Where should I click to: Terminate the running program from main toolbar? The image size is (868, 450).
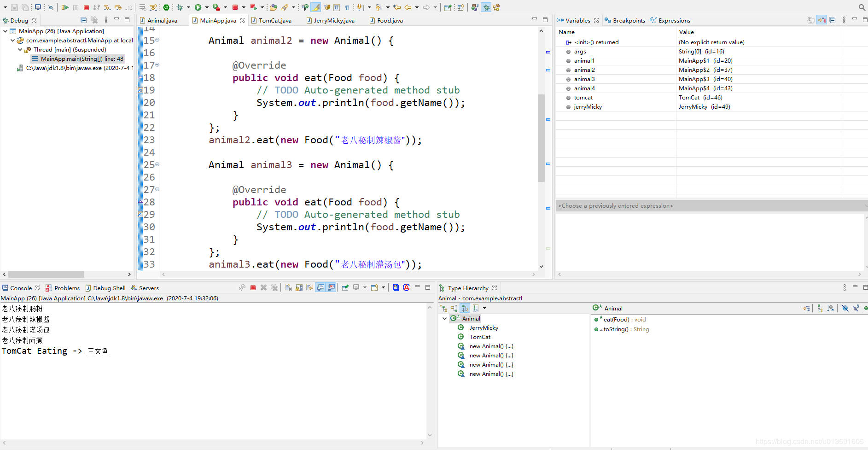86,7
